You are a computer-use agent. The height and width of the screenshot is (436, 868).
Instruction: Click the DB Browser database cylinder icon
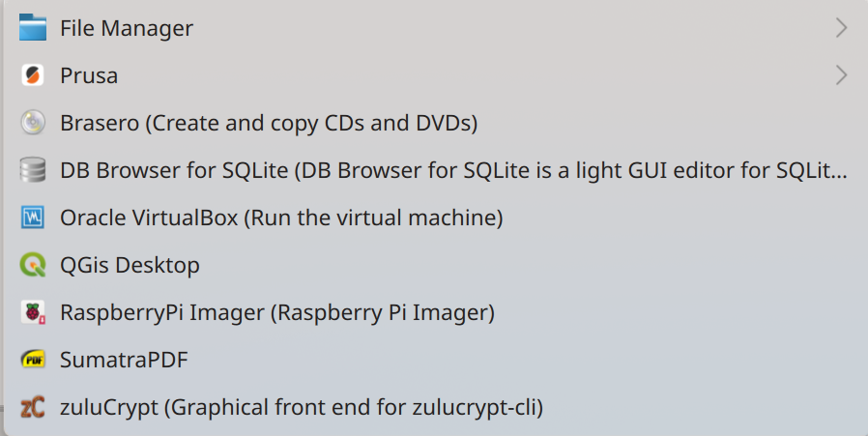tap(33, 170)
